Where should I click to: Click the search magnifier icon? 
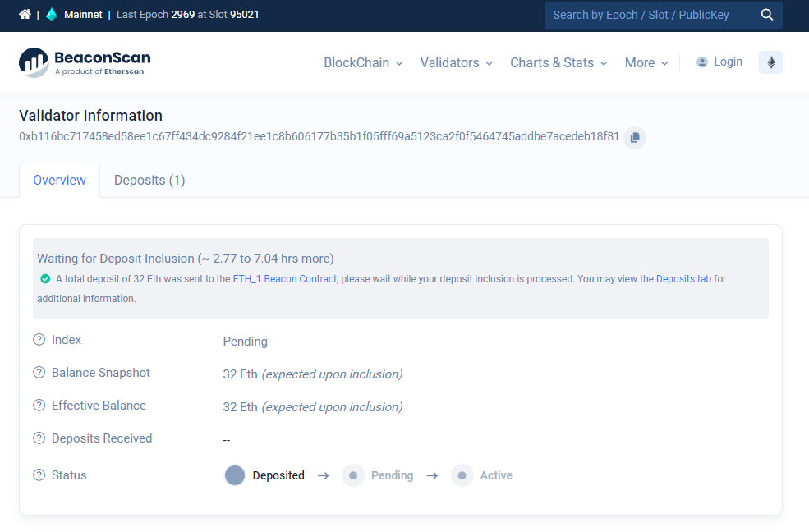tap(767, 15)
